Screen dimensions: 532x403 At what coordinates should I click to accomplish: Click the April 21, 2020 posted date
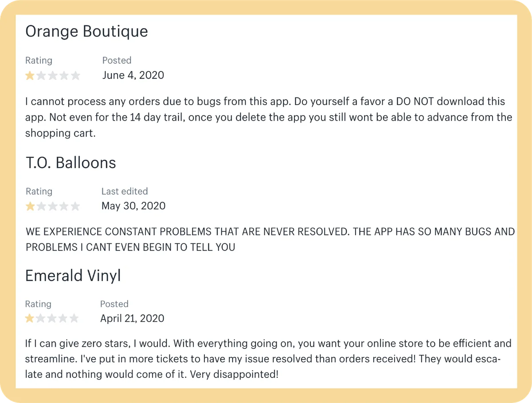[x=132, y=318]
